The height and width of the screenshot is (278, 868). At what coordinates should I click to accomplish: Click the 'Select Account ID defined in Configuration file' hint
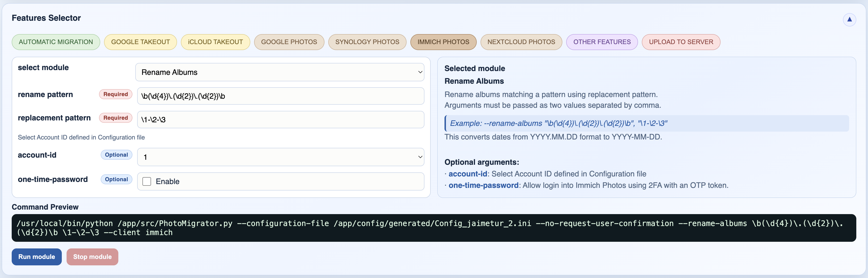coord(81,137)
